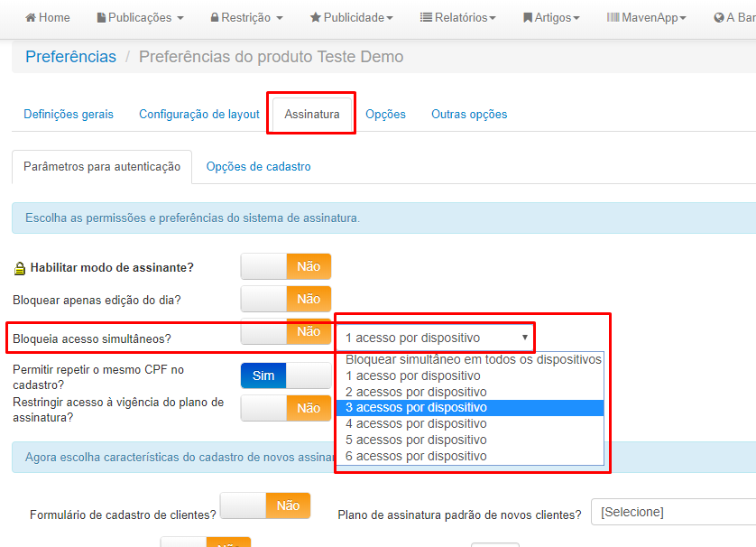Click the Preferências breadcrumb link
Image resolution: width=756 pixels, height=547 pixels.
tap(71, 57)
